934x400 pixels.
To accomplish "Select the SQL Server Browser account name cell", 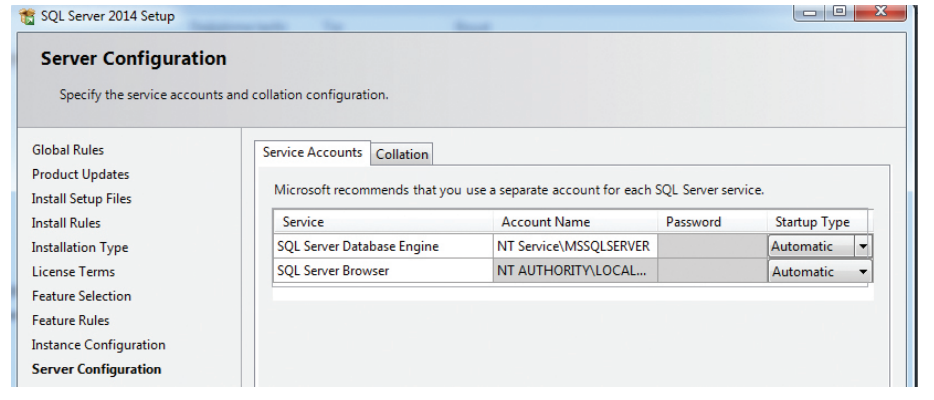I will point(575,271).
